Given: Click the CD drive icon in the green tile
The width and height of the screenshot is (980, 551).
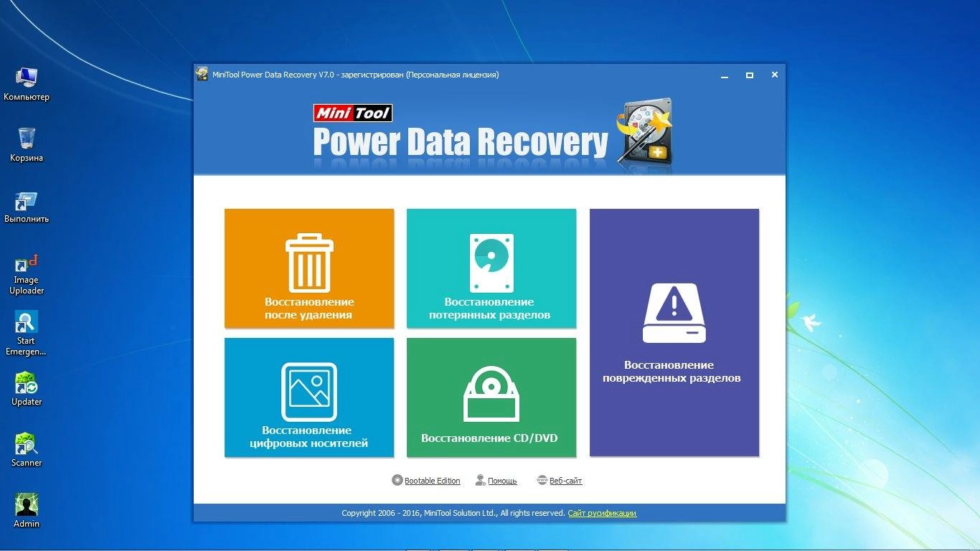Looking at the screenshot, I should tap(491, 395).
